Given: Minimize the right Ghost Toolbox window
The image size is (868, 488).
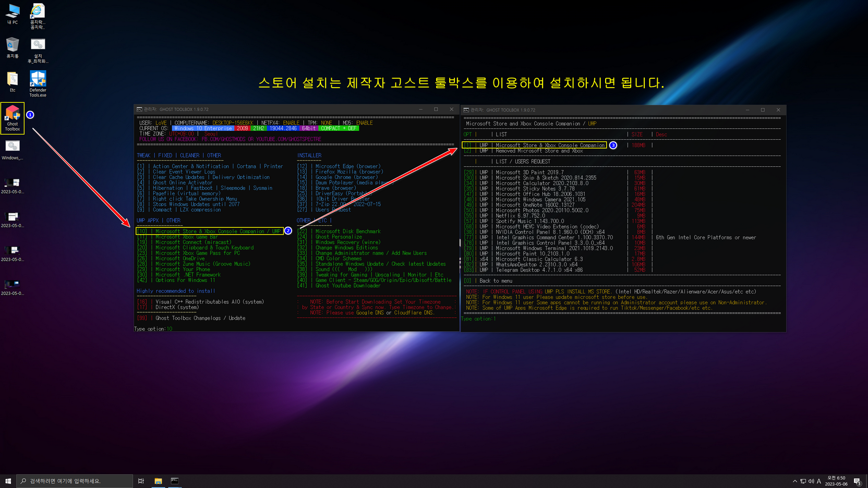Looking at the screenshot, I should coord(747,110).
